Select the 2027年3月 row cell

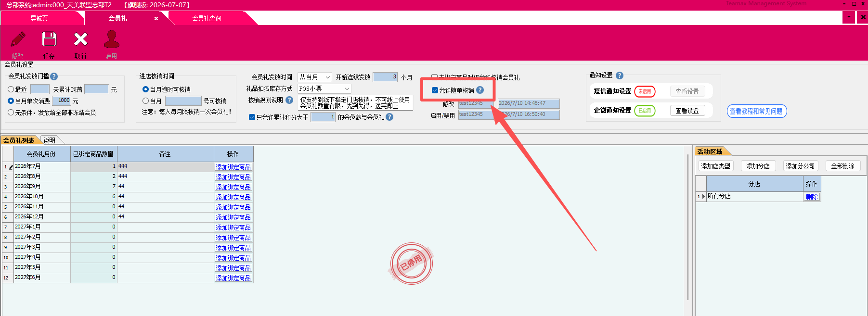tap(41, 247)
